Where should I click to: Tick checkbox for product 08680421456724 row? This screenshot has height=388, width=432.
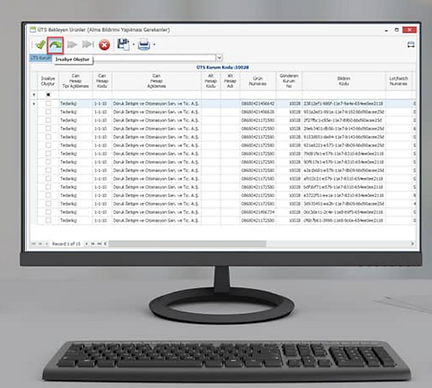tap(48, 212)
